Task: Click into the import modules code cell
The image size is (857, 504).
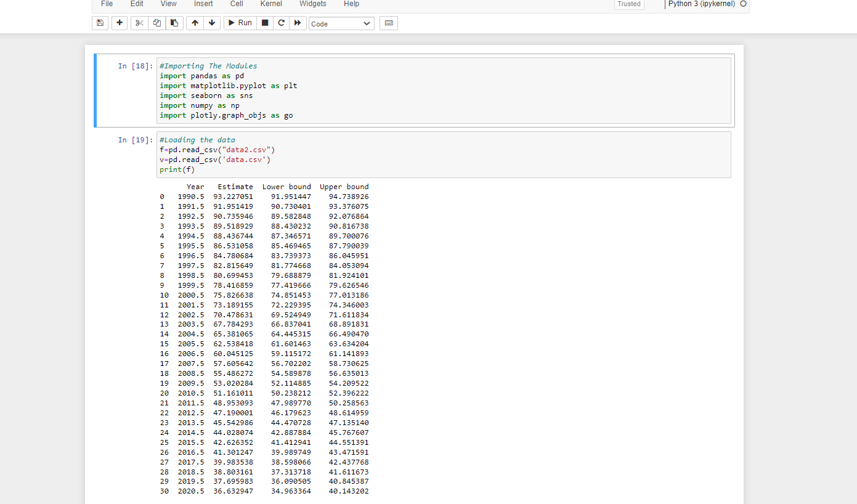Action: pos(444,91)
